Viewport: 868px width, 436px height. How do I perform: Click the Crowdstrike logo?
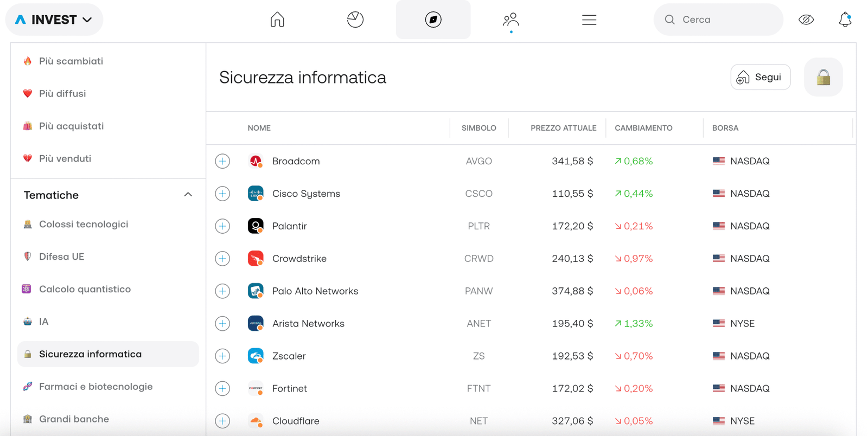point(256,259)
